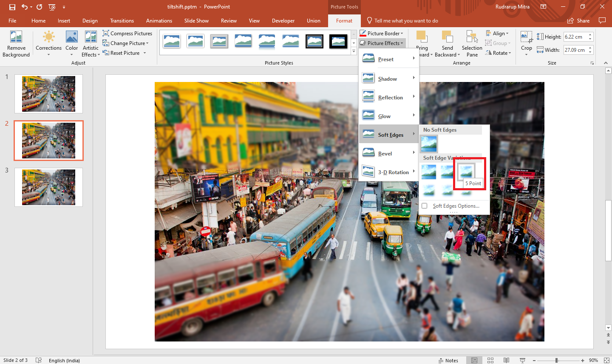Image resolution: width=612 pixels, height=364 pixels.
Task: Open Align dropdown
Action: pyautogui.click(x=497, y=33)
